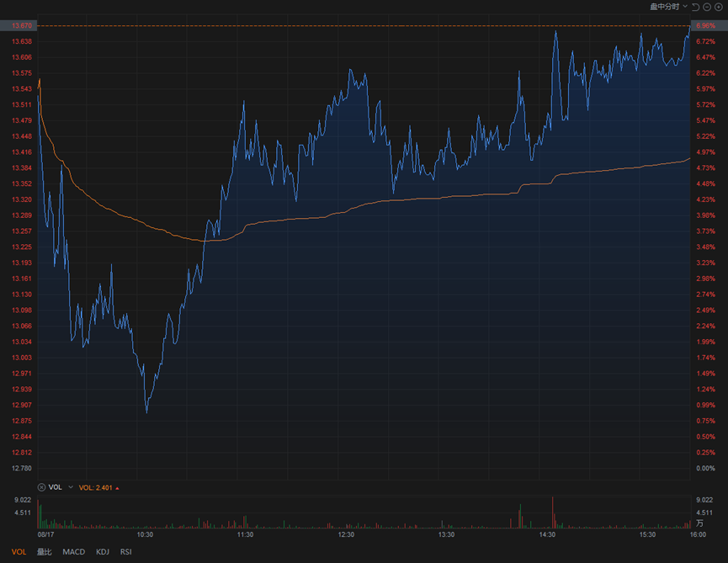This screenshot has width=728, height=563.
Task: Click the 13.670 price label on left axis
Action: point(22,26)
